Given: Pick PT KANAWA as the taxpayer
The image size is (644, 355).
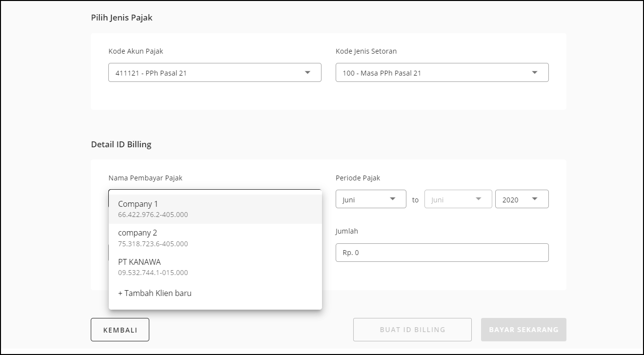Looking at the screenshot, I should (x=215, y=267).
